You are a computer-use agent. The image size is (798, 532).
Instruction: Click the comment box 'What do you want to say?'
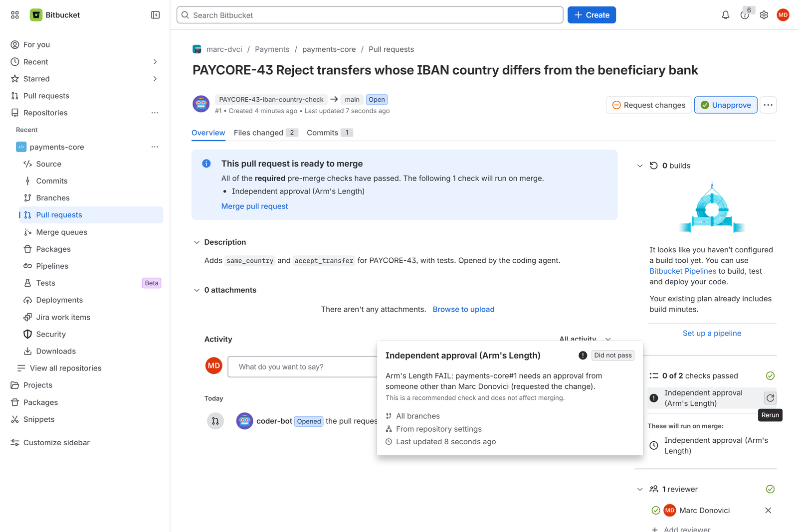[x=302, y=367]
